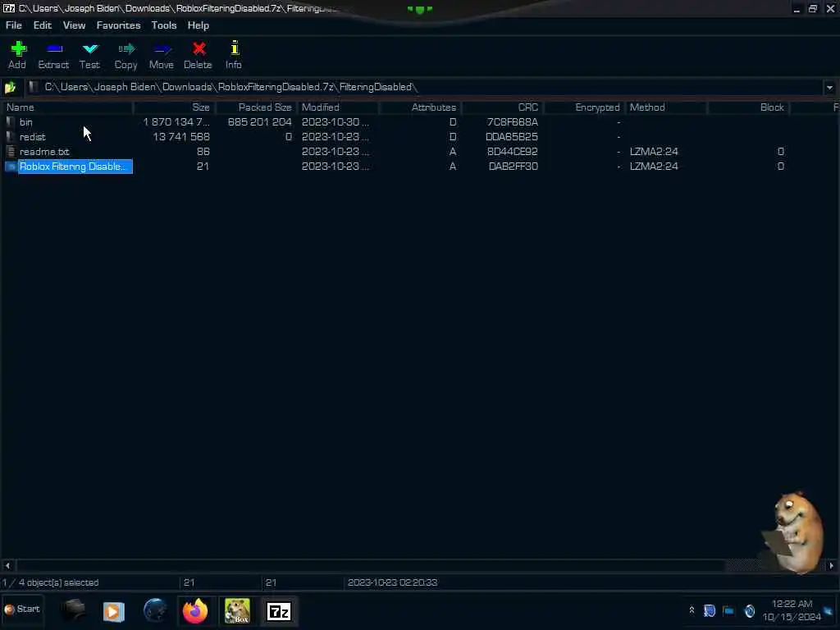
Task: Click the first shield tray icon
Action: 710,610
